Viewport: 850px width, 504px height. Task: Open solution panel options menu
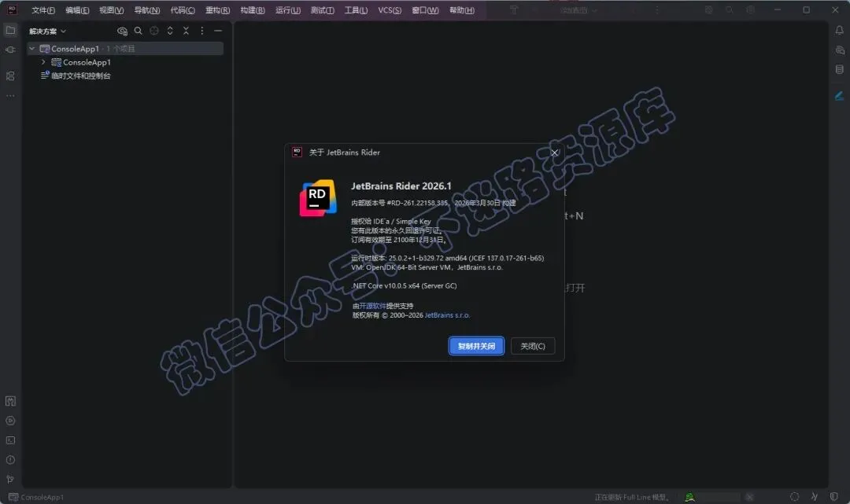click(x=201, y=31)
